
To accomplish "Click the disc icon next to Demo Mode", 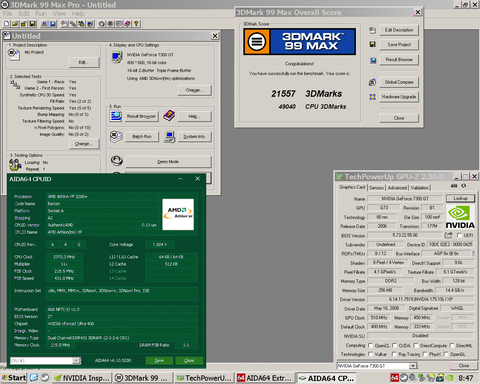I will (117, 161).
